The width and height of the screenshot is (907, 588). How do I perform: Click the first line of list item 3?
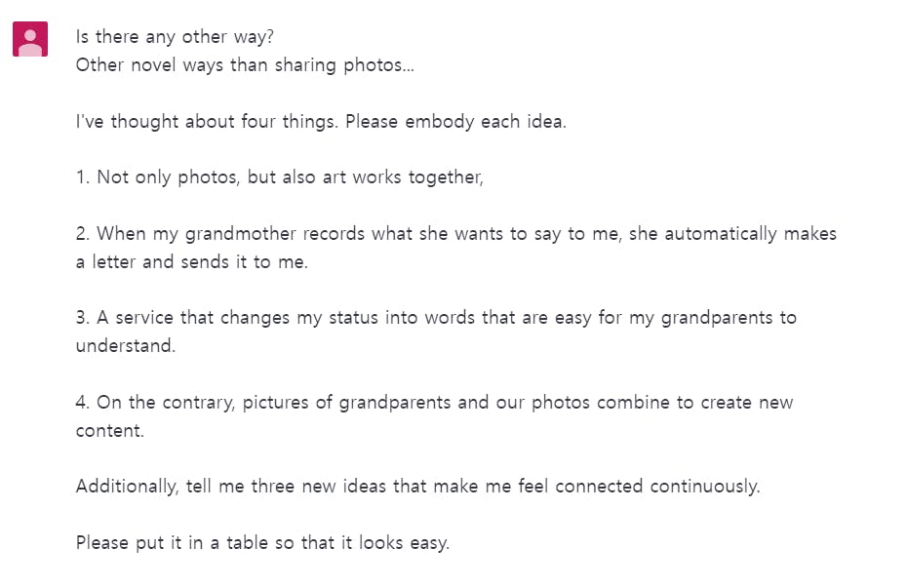coord(436,318)
